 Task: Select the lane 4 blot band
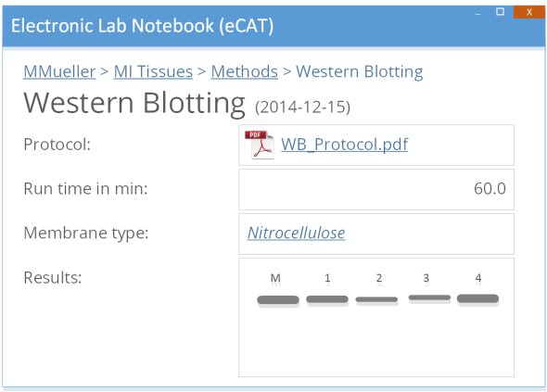[477, 298]
